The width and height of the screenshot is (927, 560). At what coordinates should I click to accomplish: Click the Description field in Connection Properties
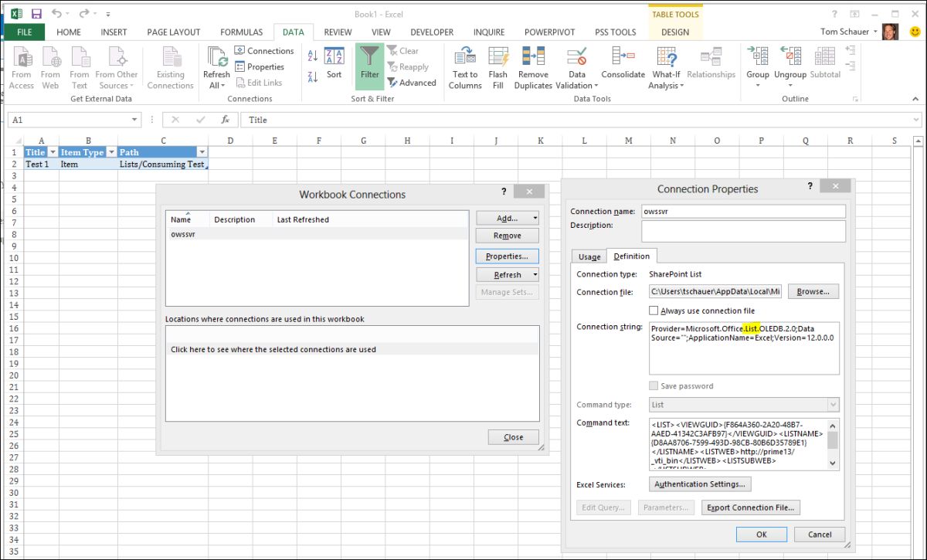[743, 231]
